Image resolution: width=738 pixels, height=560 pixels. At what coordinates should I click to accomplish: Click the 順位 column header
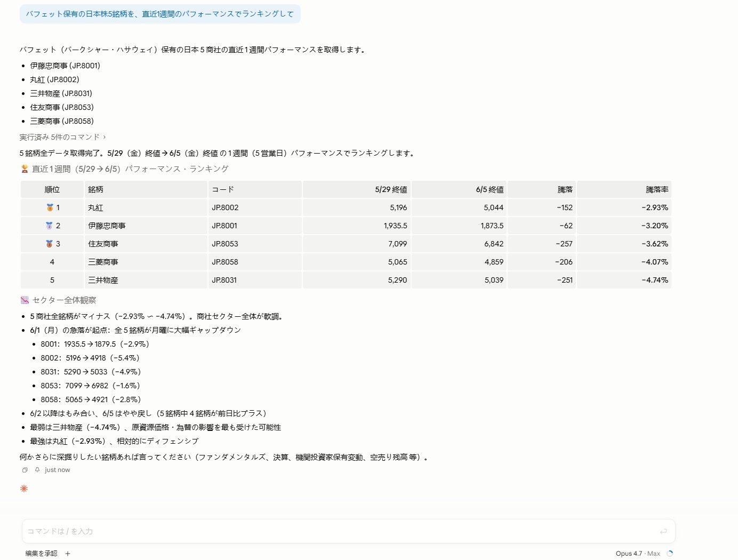click(52, 189)
